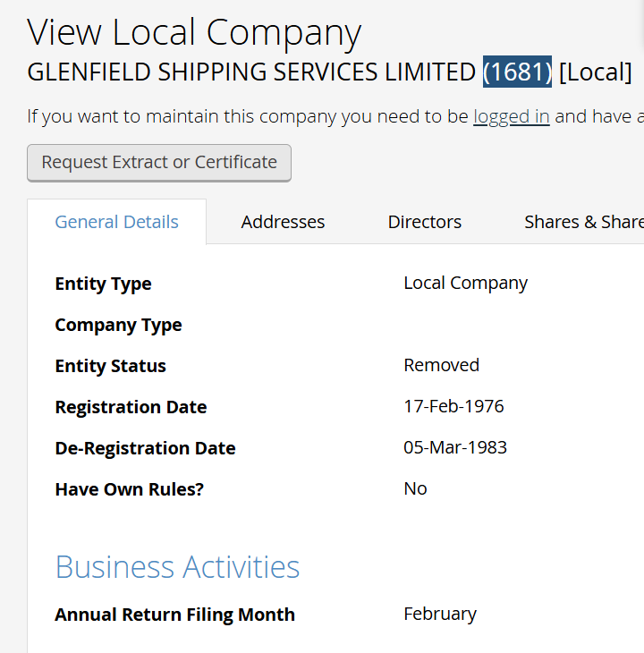Click the De-Registration Date value 05-Mar-1983

point(455,447)
